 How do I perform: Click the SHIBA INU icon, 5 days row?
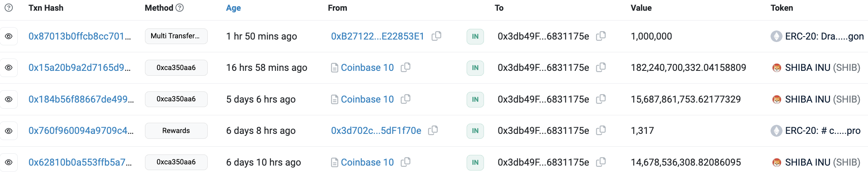[776, 99]
